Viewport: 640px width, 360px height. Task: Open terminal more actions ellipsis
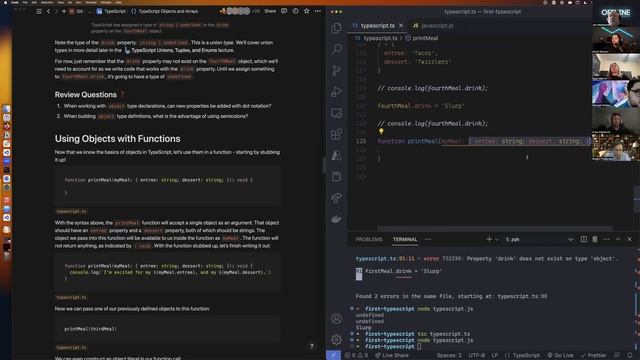tap(607, 239)
